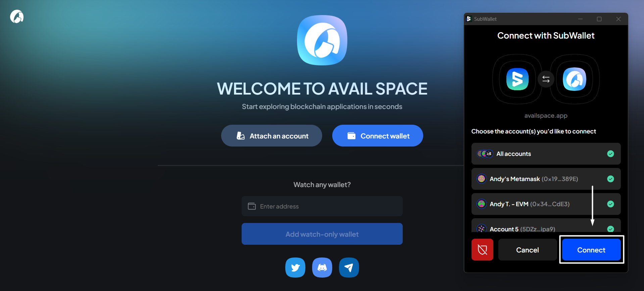The image size is (644, 291).
Task: Click the Connect wallet button
Action: [378, 136]
